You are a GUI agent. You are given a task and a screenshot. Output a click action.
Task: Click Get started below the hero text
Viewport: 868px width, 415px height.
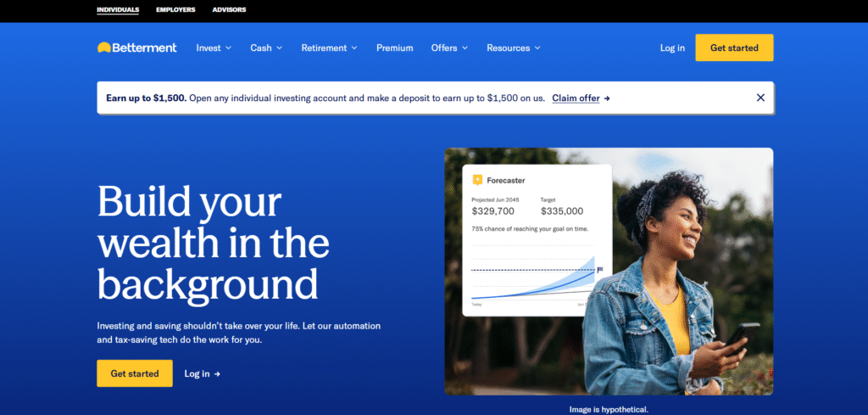135,373
